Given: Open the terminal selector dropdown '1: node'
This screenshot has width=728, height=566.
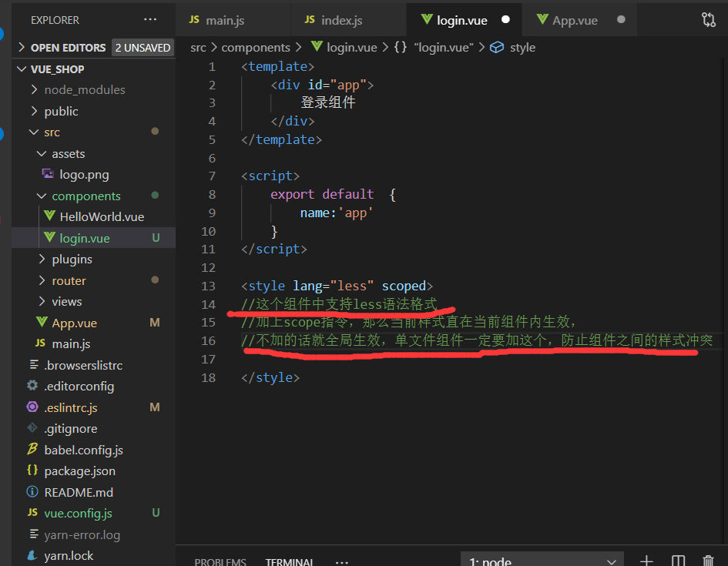Looking at the screenshot, I should tap(542, 560).
